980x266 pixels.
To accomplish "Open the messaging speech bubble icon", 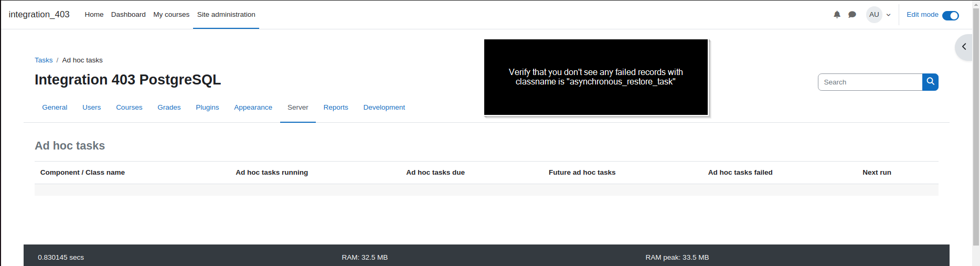I will coord(852,15).
